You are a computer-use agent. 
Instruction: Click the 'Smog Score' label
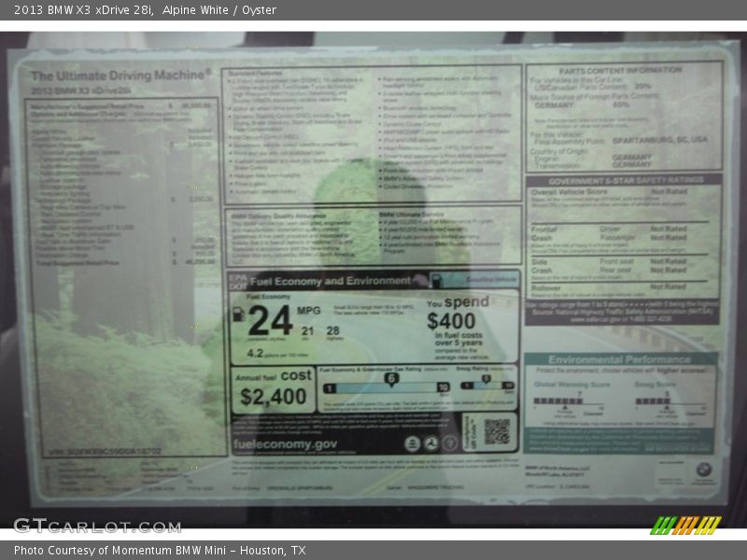(x=655, y=385)
